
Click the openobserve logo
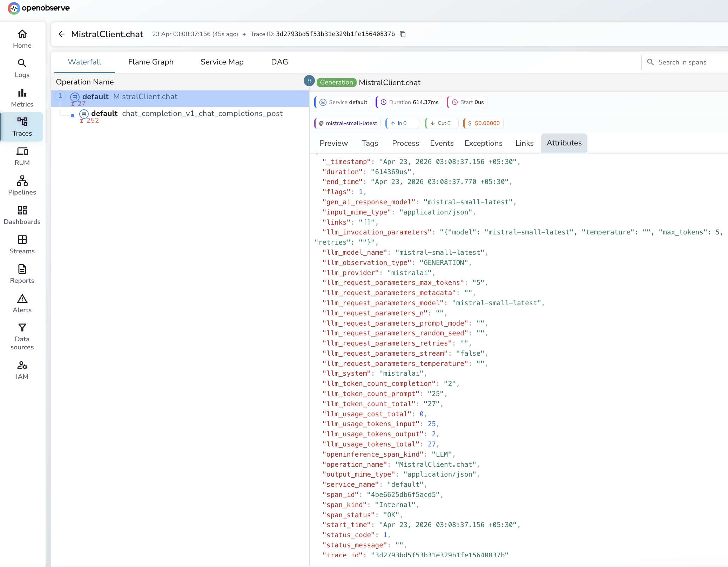pyautogui.click(x=39, y=8)
